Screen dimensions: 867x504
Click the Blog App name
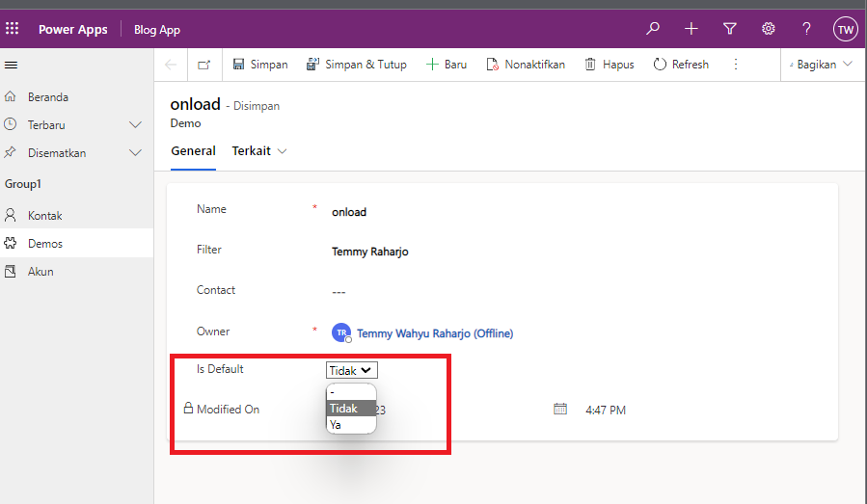(157, 30)
